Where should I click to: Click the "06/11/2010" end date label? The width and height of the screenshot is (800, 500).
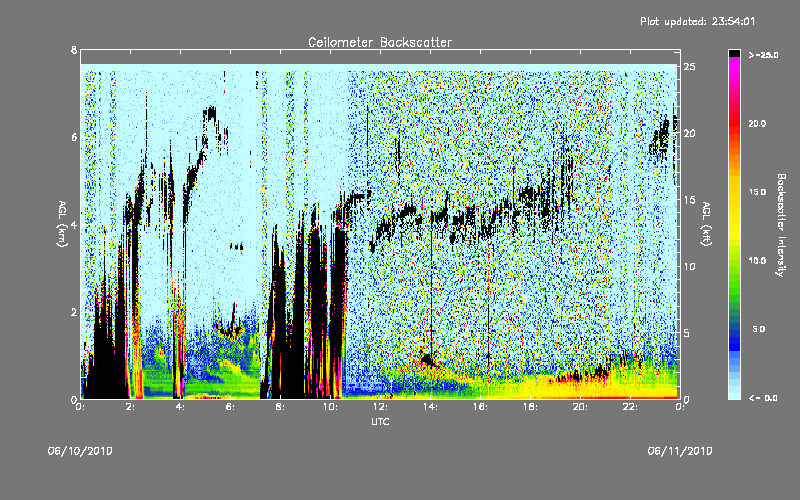tap(680, 451)
